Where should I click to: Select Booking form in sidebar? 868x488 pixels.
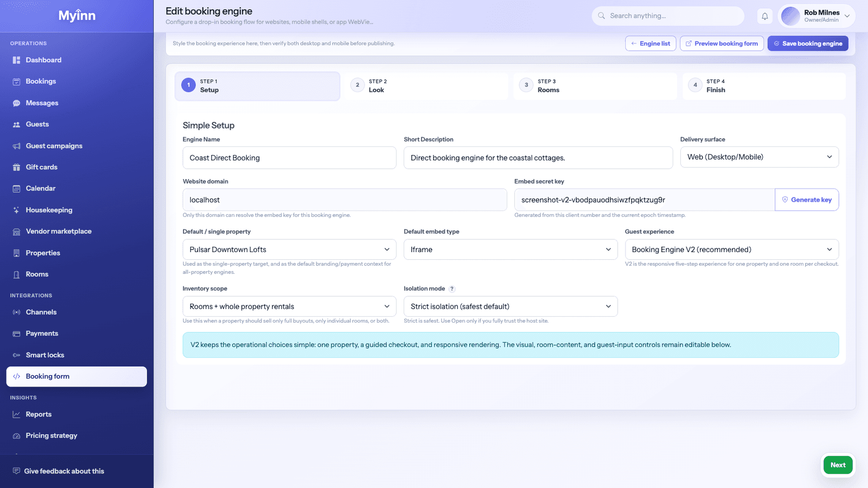point(76,376)
